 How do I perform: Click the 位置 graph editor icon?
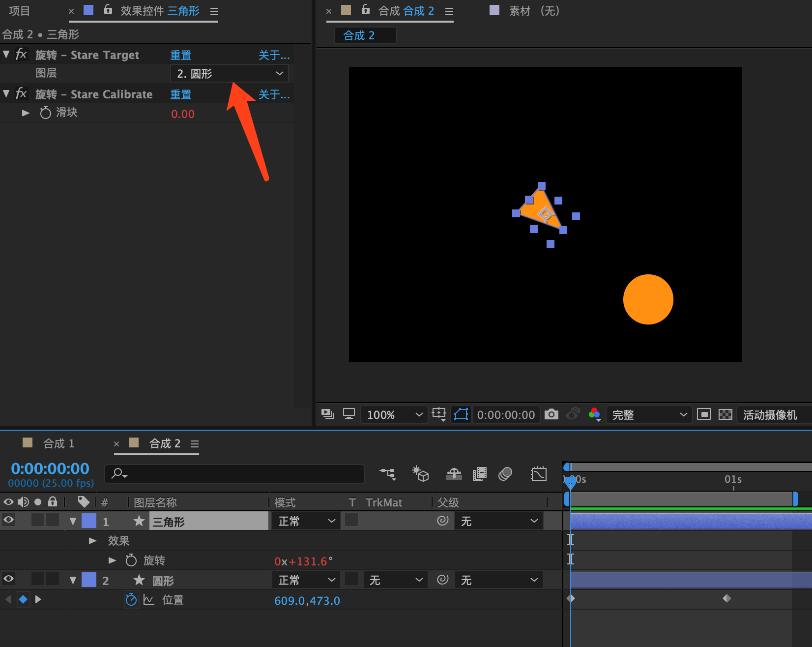[148, 600]
